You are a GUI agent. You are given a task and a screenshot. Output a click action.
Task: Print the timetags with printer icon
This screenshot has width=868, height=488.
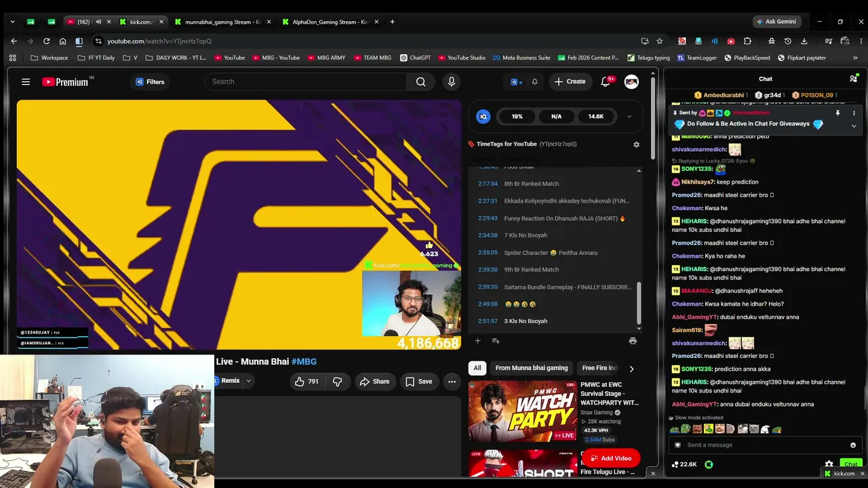633,341
